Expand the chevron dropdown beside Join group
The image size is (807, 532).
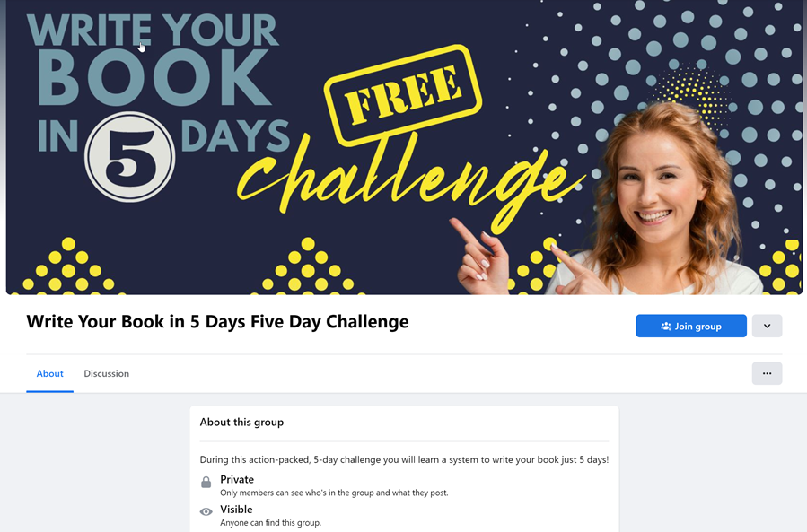(767, 327)
